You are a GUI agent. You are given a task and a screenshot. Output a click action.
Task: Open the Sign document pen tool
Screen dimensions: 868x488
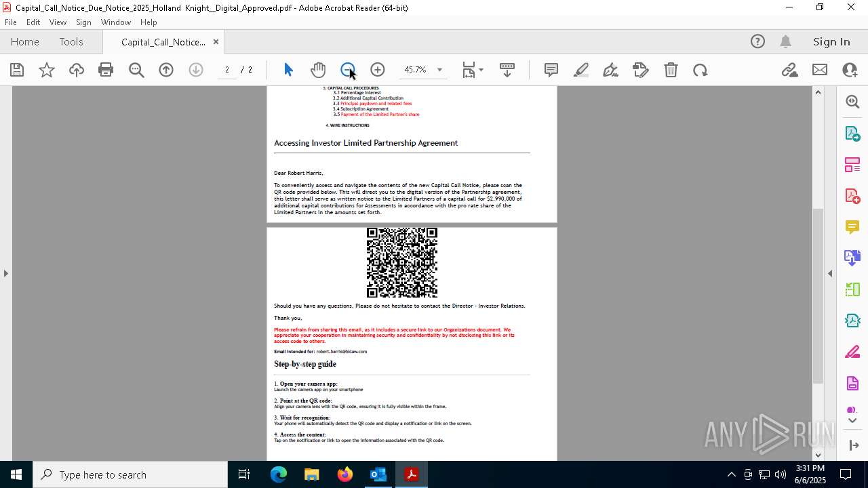(610, 70)
